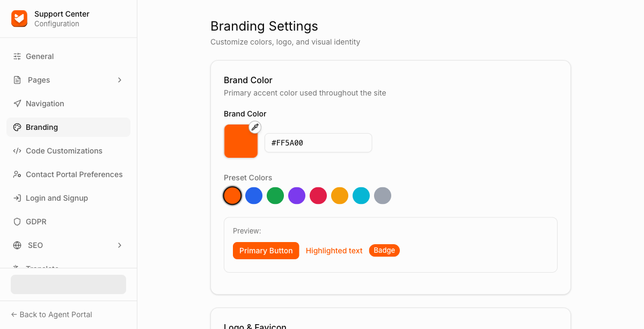The height and width of the screenshot is (329, 644).
Task: Click the Primary Button preview
Action: [x=266, y=251]
